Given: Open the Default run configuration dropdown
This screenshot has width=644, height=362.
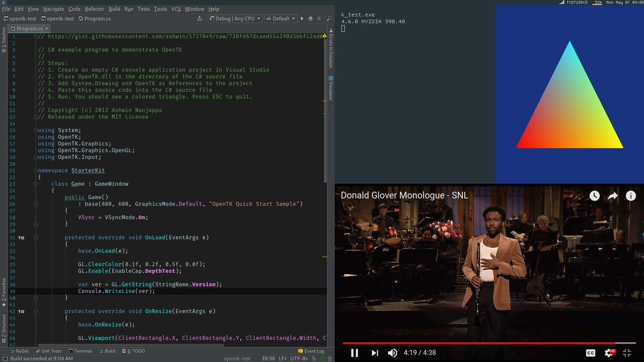Looking at the screenshot, I should coord(281,18).
